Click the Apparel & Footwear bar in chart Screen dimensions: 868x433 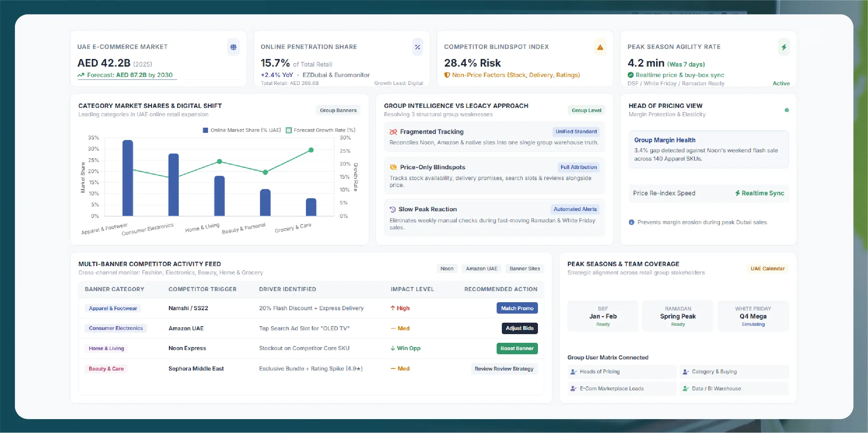point(128,178)
